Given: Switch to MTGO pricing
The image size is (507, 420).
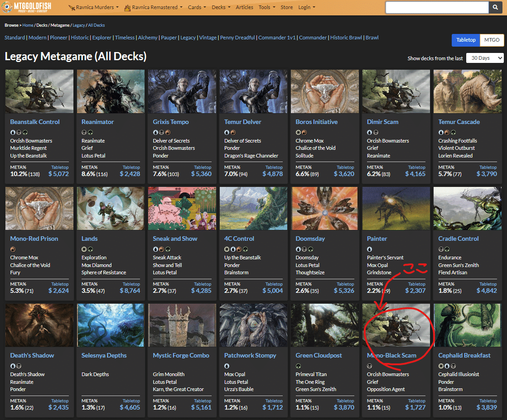Looking at the screenshot, I should point(492,40).
